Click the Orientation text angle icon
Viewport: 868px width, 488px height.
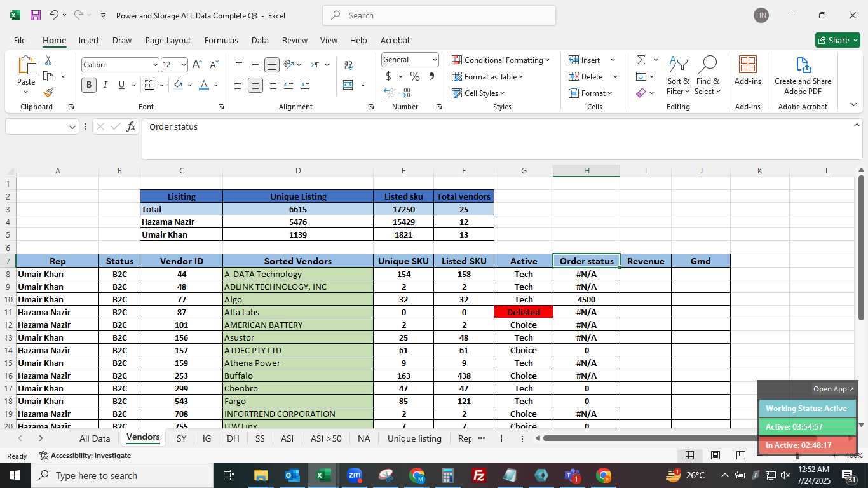tap(288, 64)
